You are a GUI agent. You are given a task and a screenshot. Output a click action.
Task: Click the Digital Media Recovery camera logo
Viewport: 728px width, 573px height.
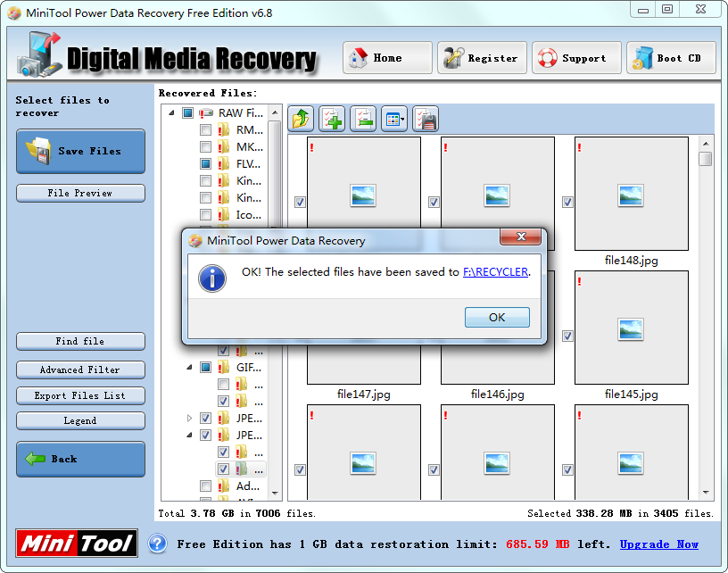39,54
